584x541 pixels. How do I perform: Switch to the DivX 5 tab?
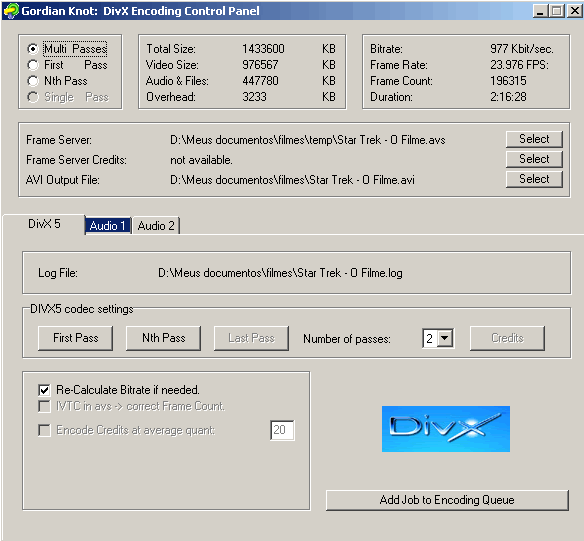point(44,224)
